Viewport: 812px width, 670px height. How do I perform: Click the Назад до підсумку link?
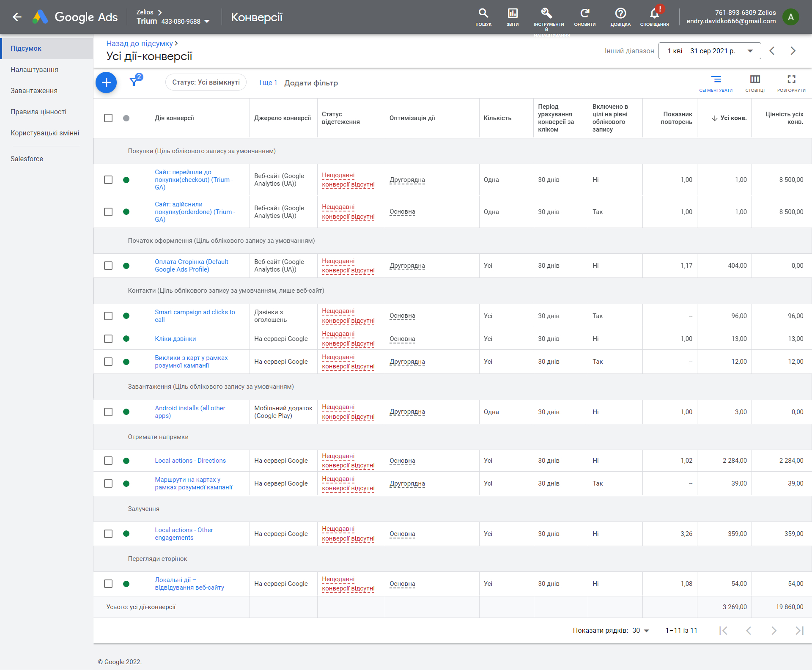coord(140,43)
